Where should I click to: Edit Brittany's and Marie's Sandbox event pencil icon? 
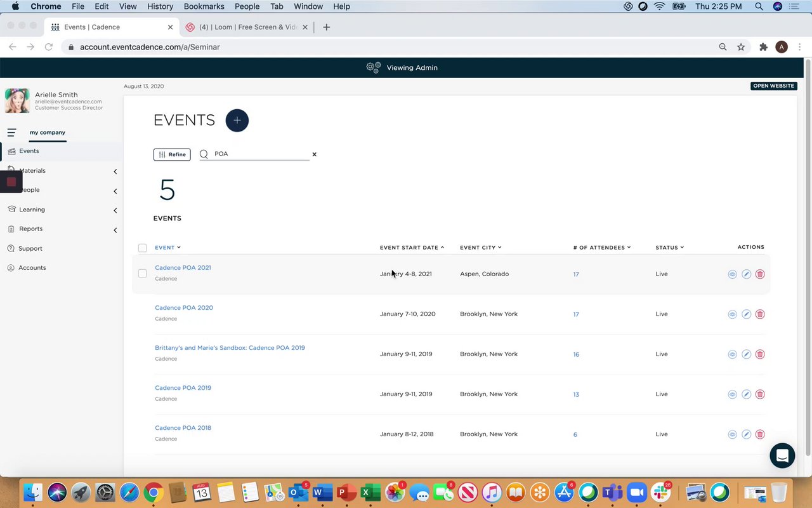(746, 354)
